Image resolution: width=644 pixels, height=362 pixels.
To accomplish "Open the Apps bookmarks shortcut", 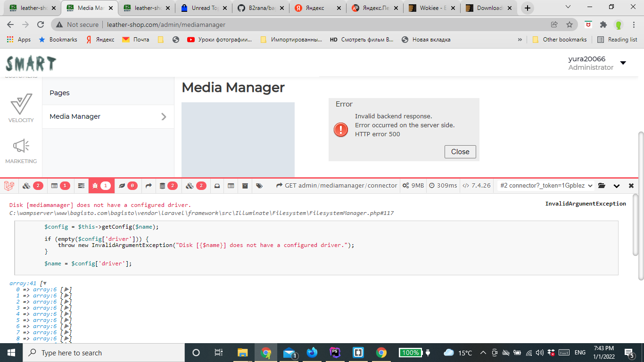I will (19, 40).
